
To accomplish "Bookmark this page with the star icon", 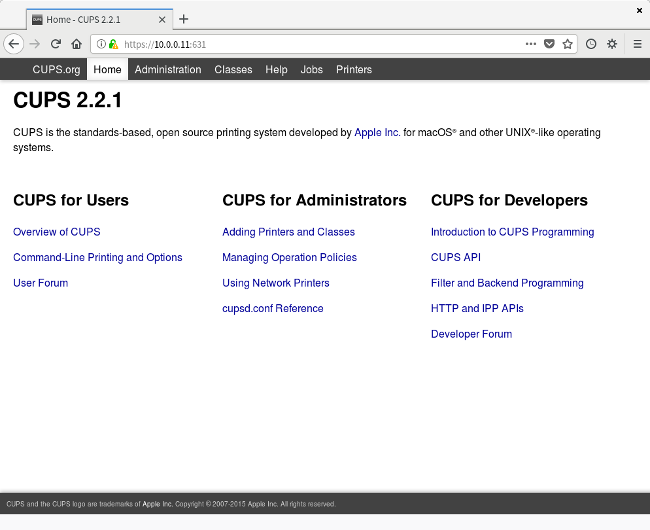I will pyautogui.click(x=567, y=44).
